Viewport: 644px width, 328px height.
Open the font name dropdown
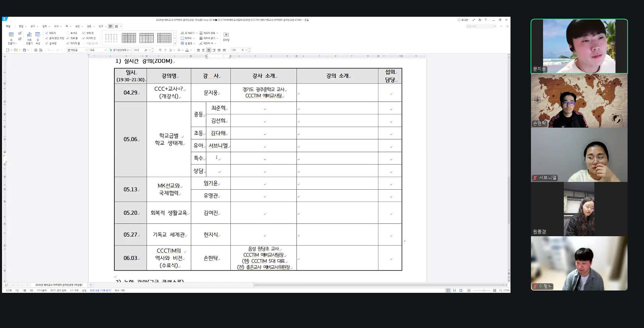(x=120, y=50)
